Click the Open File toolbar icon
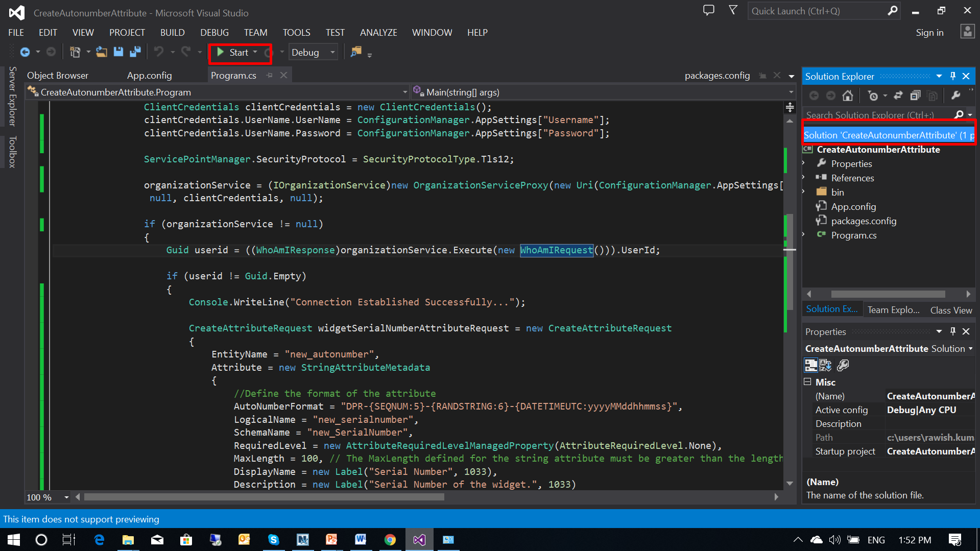Image resolution: width=980 pixels, height=551 pixels. (102, 52)
